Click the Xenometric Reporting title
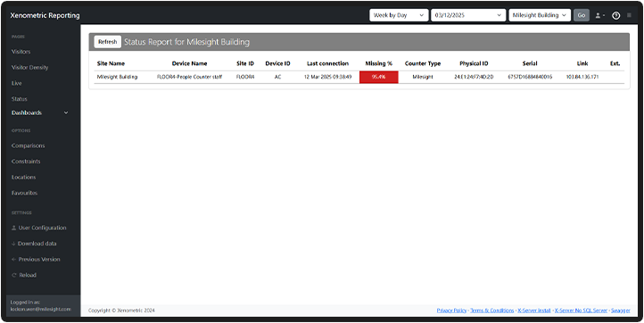Screen dimensions: 644x323 tap(45, 16)
